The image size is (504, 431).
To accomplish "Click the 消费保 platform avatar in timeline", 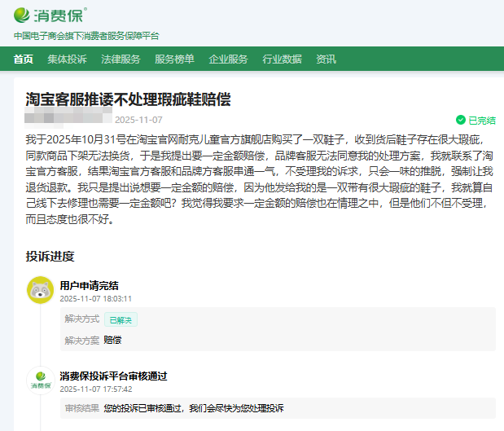I will click(41, 380).
